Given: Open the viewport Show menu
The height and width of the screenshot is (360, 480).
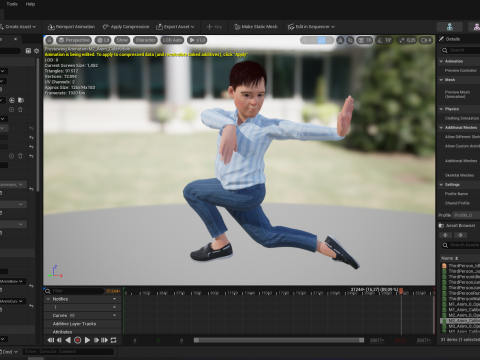Looking at the screenshot, I should coord(122,40).
